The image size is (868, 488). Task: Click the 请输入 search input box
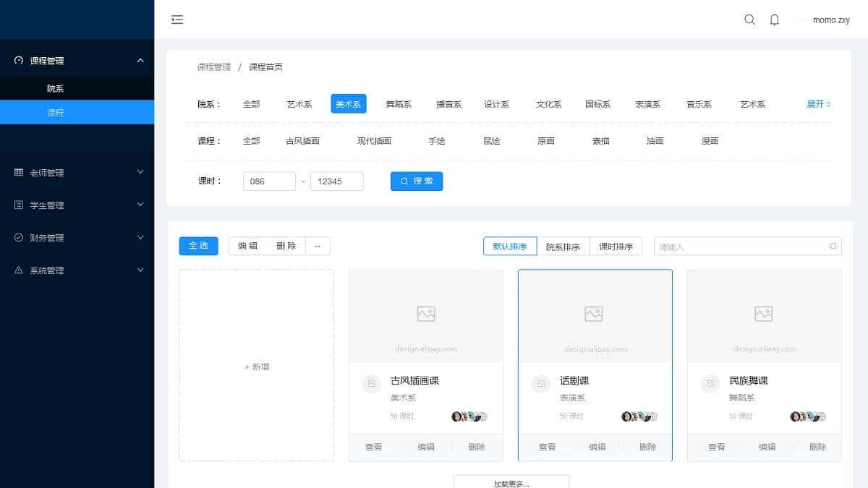(748, 246)
